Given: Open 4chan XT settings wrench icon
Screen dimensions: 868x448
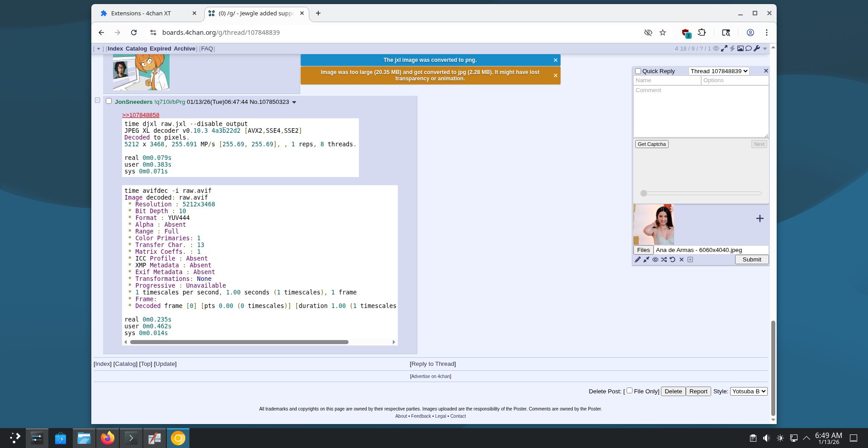Looking at the screenshot, I should (x=757, y=48).
